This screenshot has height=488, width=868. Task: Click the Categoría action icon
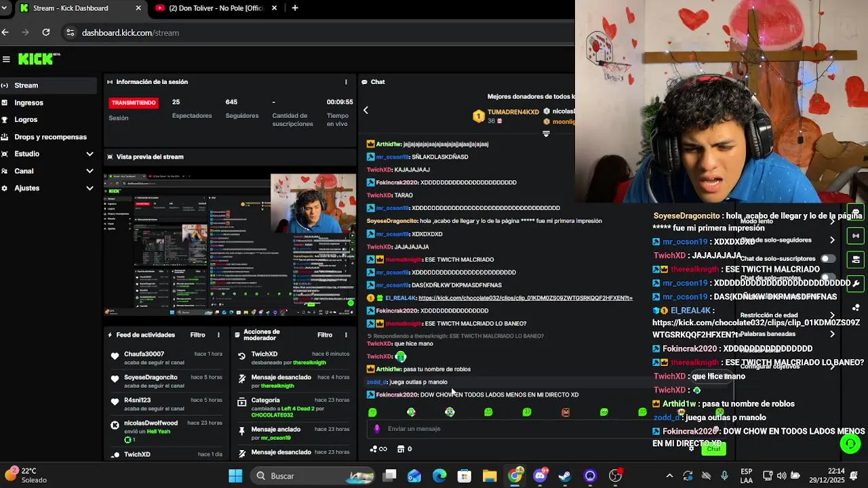[x=241, y=402]
